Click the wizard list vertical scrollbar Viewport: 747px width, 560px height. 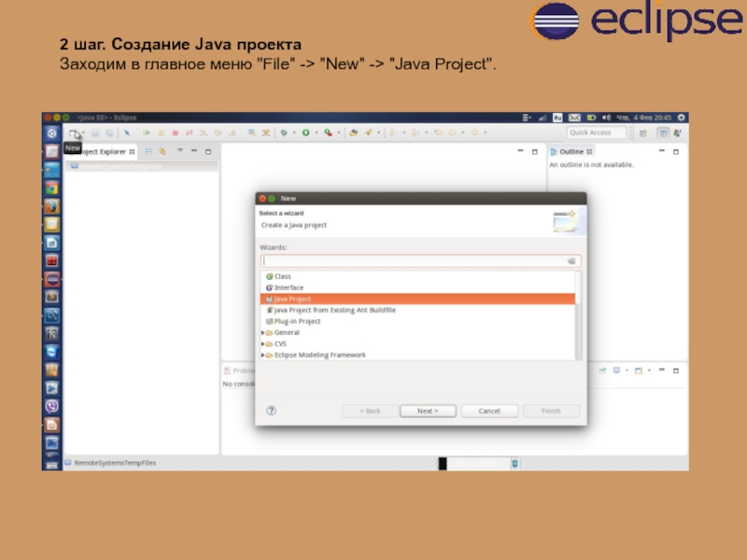point(579,315)
